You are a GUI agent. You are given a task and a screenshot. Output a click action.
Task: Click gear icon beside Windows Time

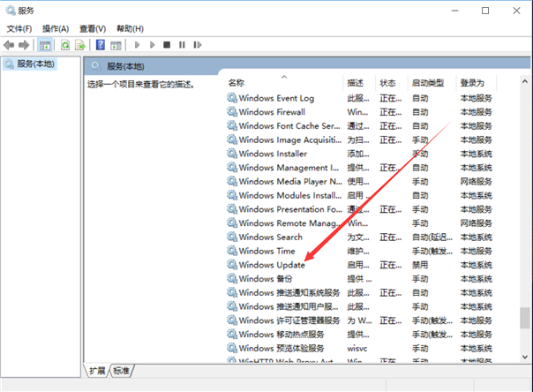[232, 251]
